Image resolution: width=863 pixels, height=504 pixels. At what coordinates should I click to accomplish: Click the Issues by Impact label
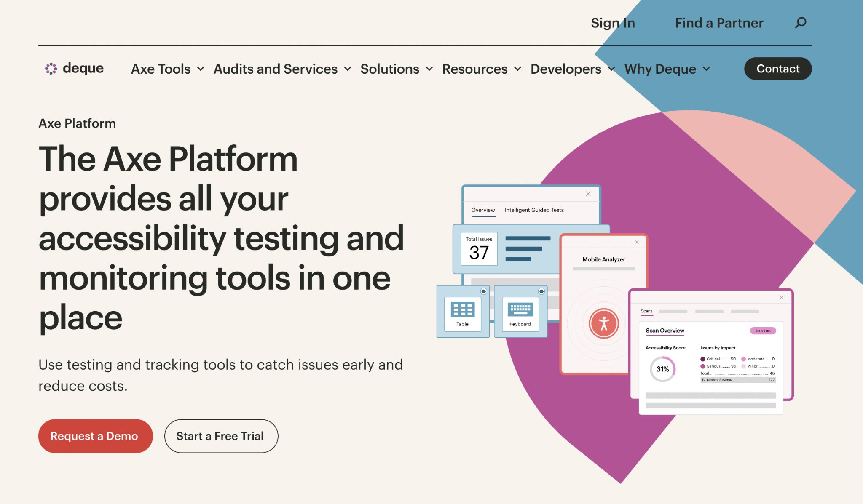click(x=718, y=348)
